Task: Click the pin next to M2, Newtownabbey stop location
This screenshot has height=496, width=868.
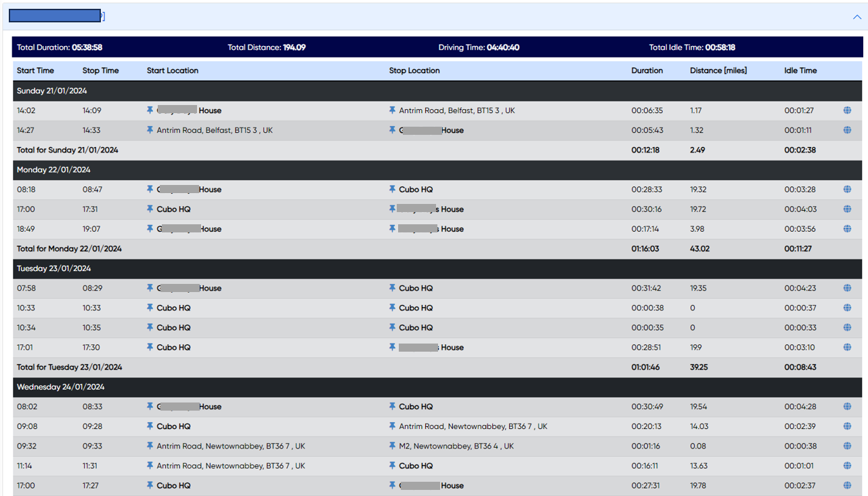Action: click(x=391, y=446)
